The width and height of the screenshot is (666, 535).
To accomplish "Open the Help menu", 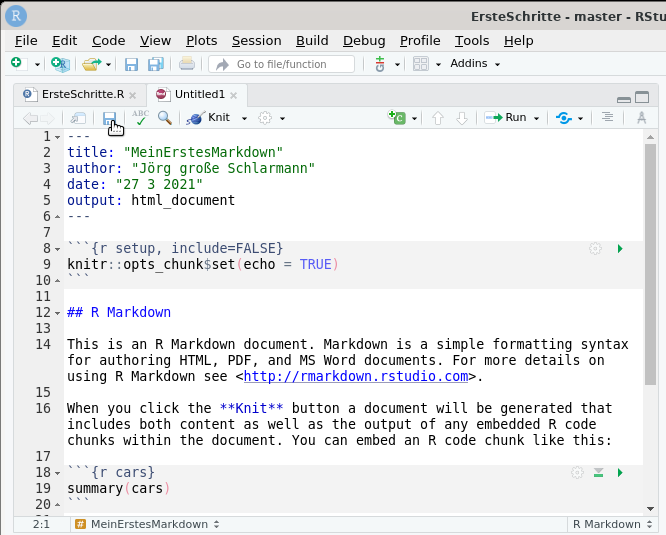I will point(519,41).
